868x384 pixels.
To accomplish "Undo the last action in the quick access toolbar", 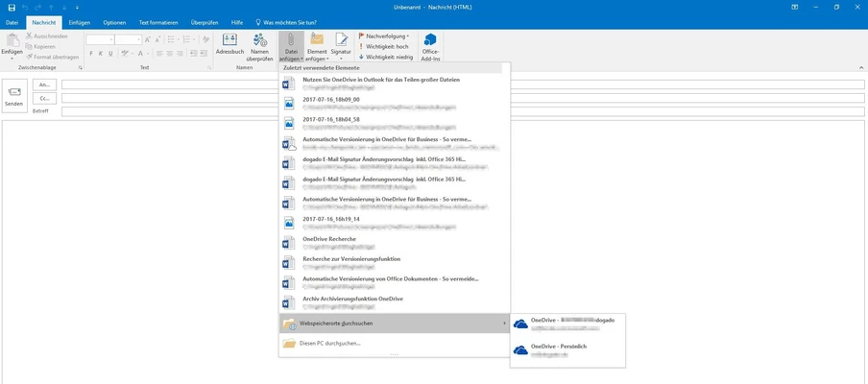I will coord(25,7).
